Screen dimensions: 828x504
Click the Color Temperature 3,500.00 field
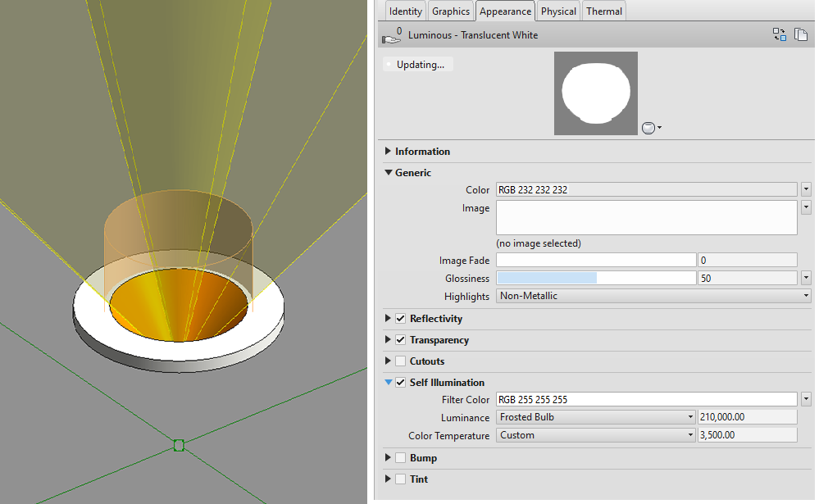(747, 435)
